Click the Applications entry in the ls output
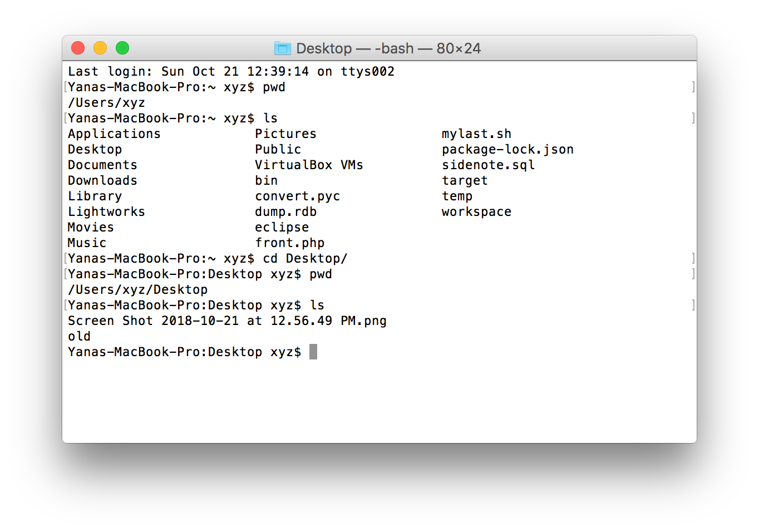 (x=114, y=134)
